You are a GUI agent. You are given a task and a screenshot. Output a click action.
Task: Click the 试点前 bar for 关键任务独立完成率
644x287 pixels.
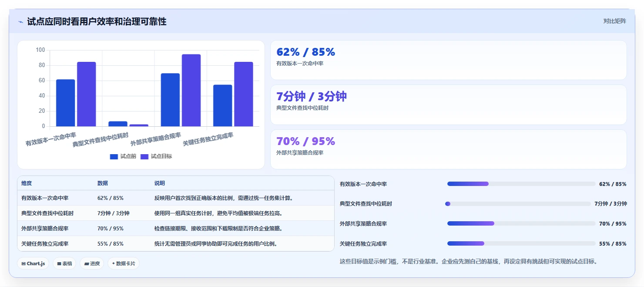coord(222,105)
